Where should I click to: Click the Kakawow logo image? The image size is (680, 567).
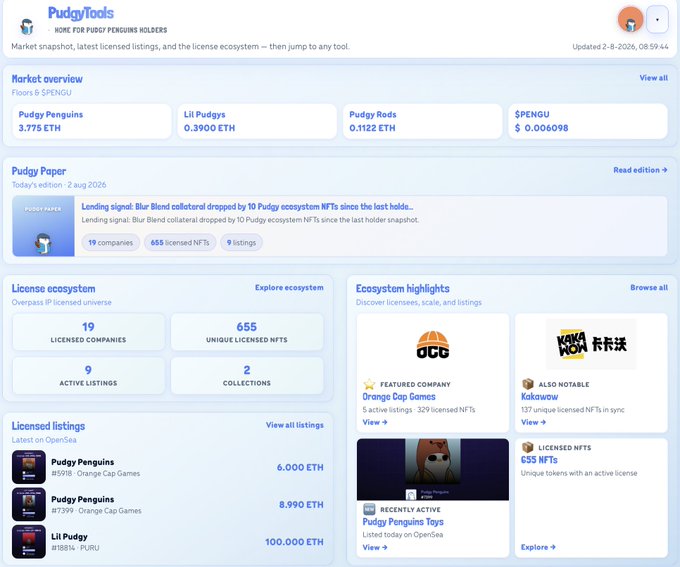tap(591, 344)
